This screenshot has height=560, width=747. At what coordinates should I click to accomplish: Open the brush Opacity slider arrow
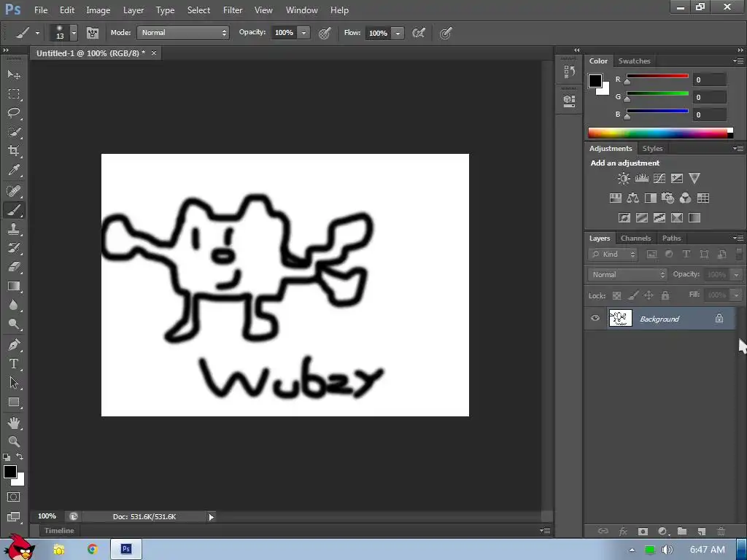[x=303, y=33]
